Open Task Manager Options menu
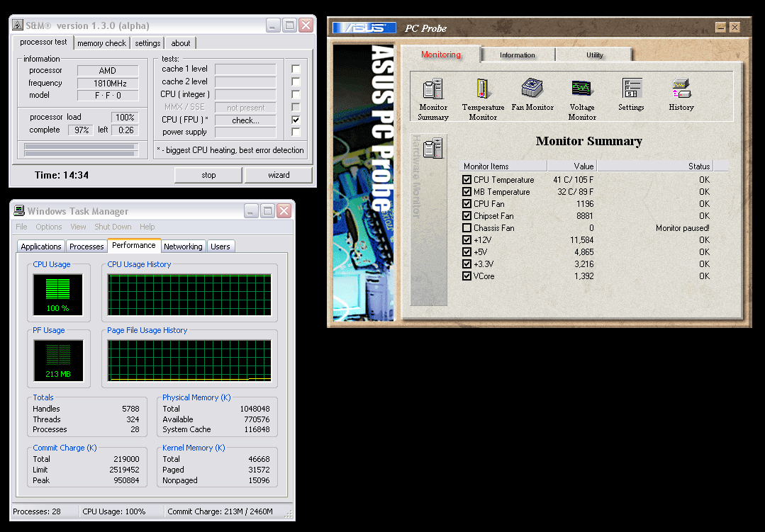This screenshot has width=765, height=532. coord(49,227)
